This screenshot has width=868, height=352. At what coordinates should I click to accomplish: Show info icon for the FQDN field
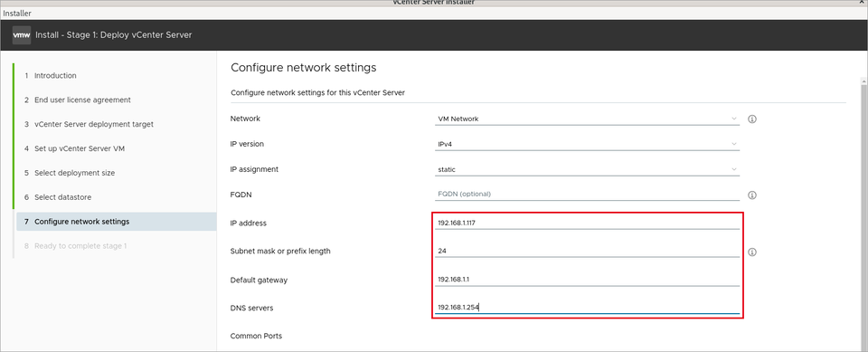click(x=751, y=195)
